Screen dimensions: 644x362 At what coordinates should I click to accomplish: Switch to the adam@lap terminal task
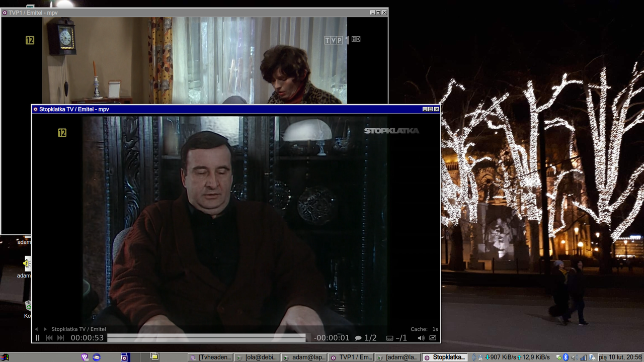click(x=304, y=357)
